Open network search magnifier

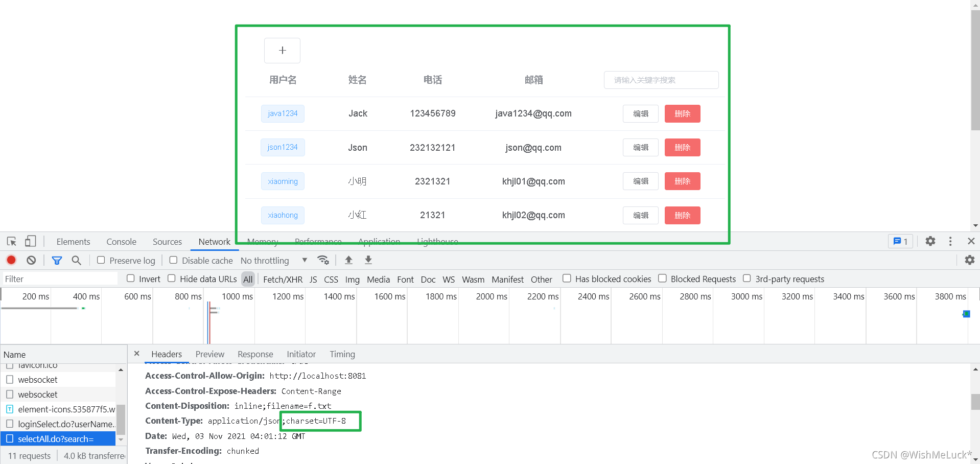coord(77,260)
